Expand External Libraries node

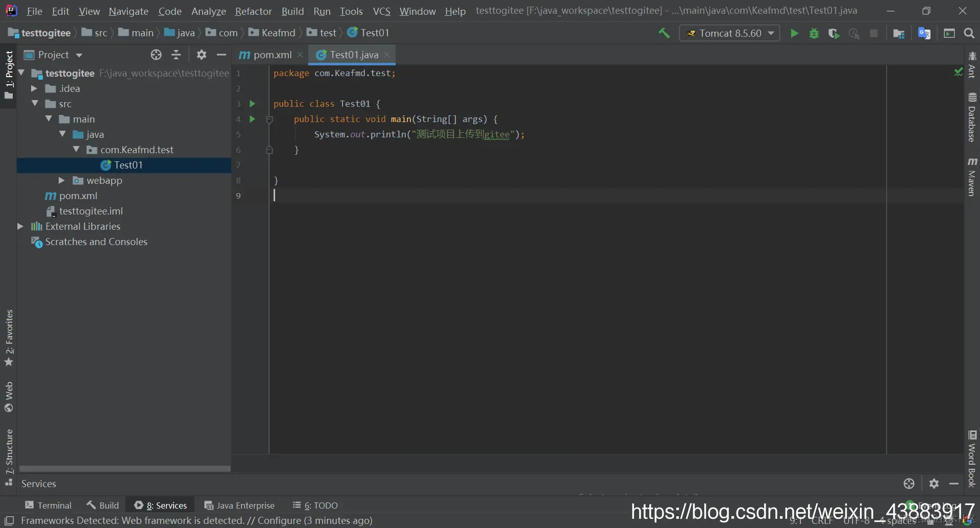20,226
